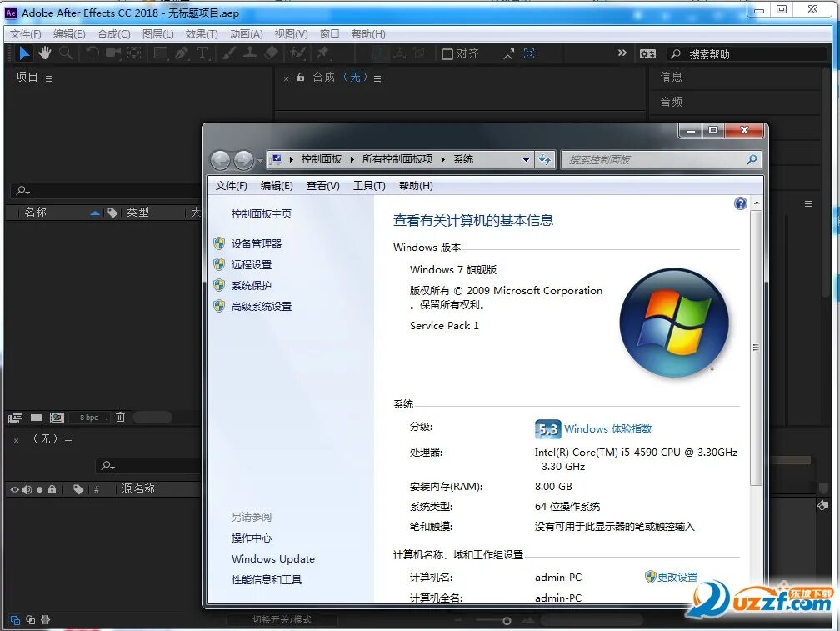Create a new composition from project panel footer
840x631 pixels.
point(57,418)
